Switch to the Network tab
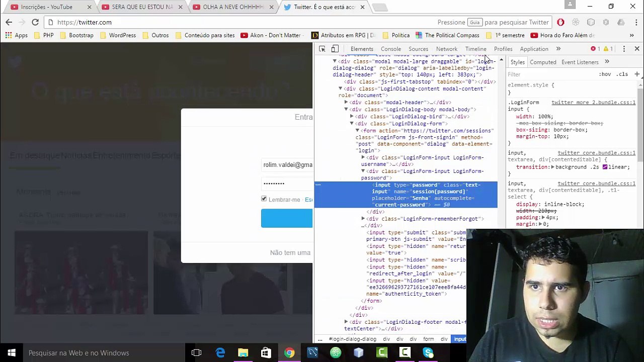The width and height of the screenshot is (644, 362). click(x=447, y=49)
